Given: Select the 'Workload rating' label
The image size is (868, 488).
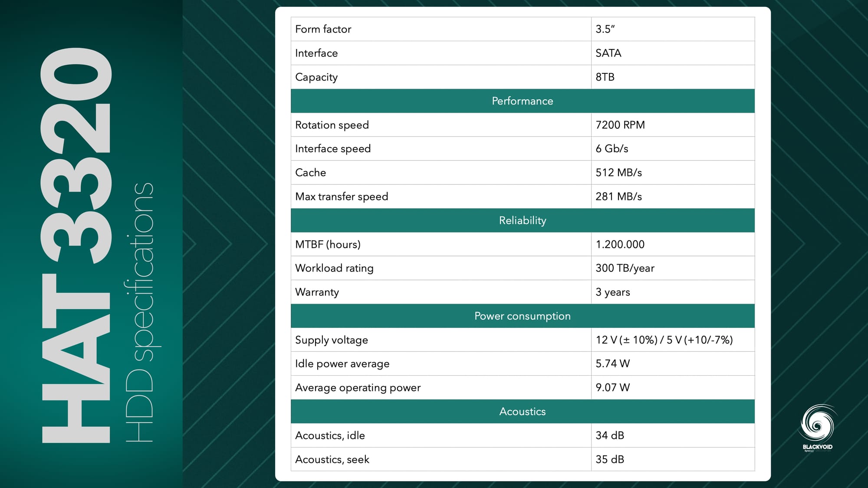Looking at the screenshot, I should pyautogui.click(x=334, y=268).
